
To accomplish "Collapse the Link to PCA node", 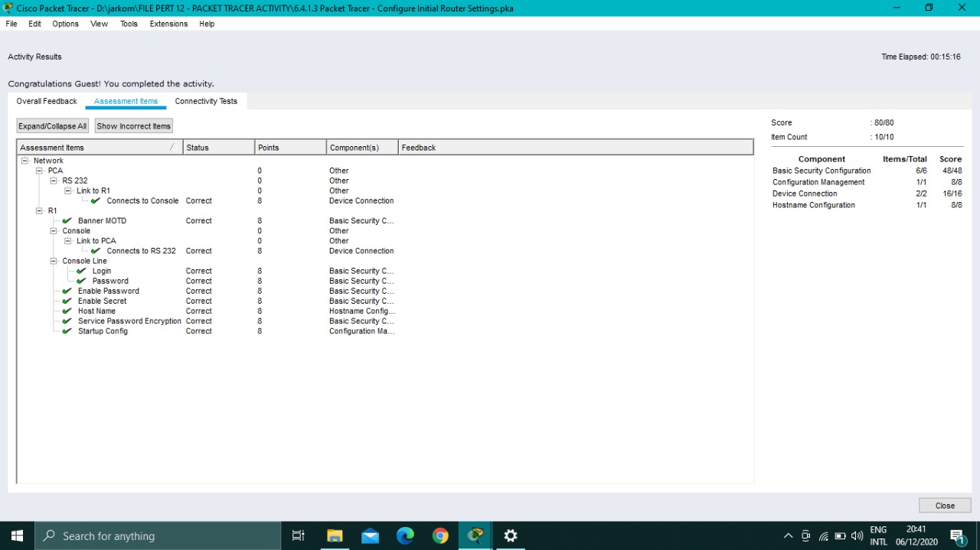I will coord(68,240).
